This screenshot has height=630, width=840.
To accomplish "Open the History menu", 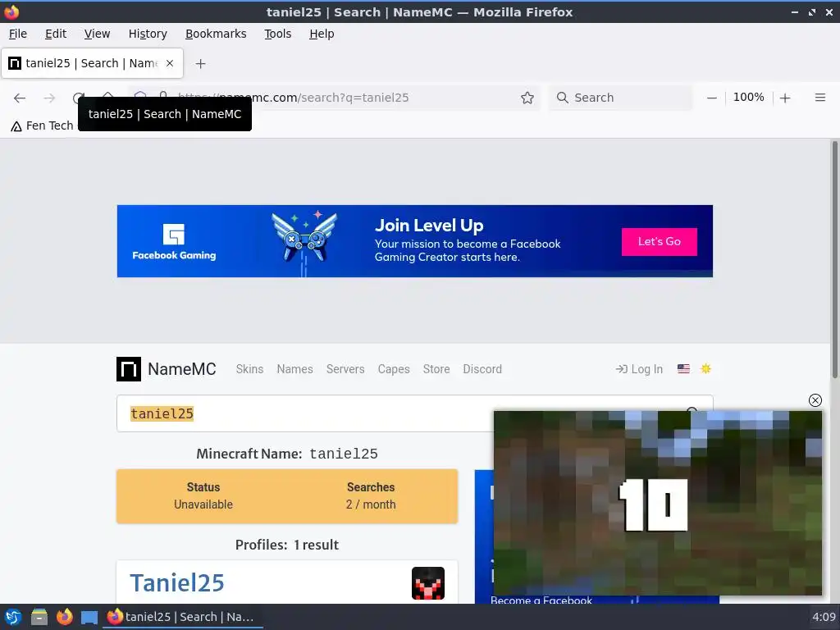I will (148, 34).
